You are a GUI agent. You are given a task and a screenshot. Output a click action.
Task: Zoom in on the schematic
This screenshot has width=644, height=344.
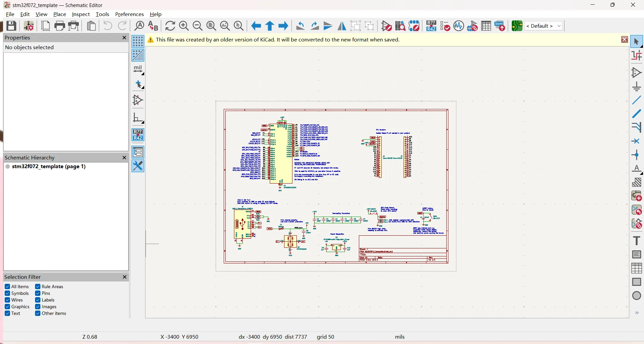tap(184, 26)
